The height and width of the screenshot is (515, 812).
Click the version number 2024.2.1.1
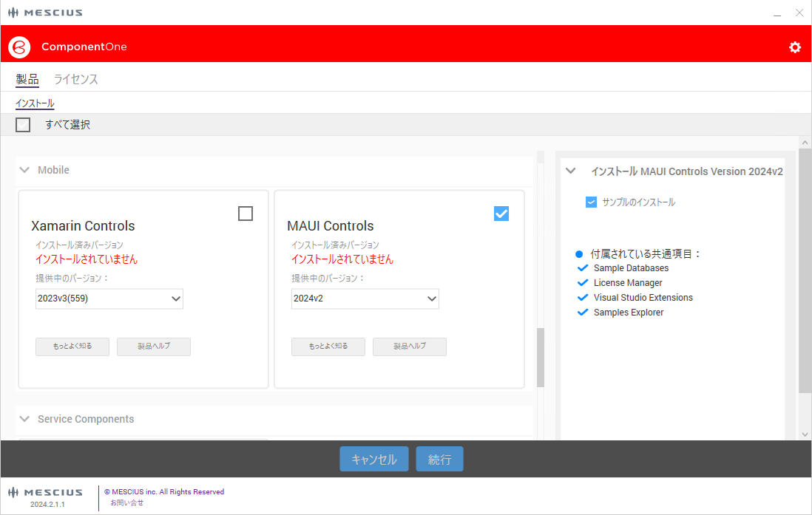click(47, 504)
